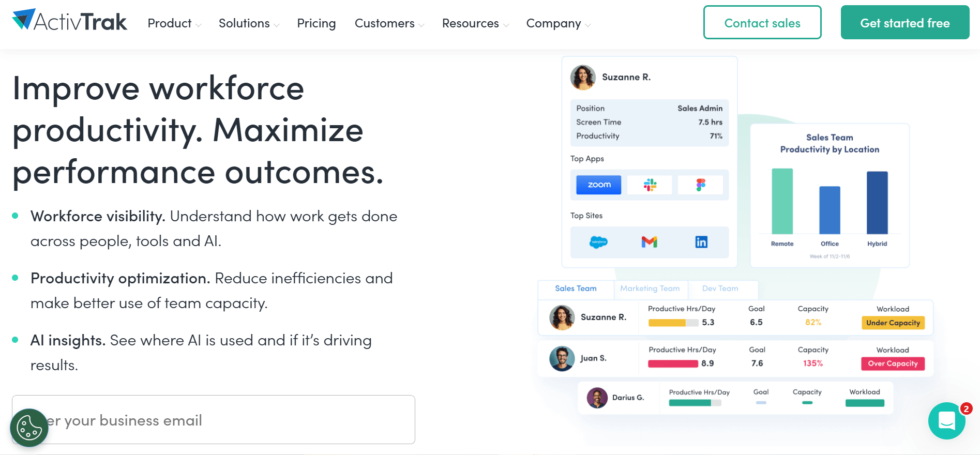
Task: Click the Hybrid bar in chart
Action: click(x=877, y=203)
